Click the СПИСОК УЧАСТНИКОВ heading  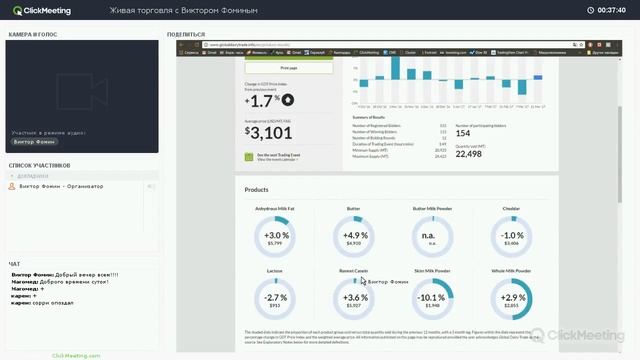(x=40, y=165)
